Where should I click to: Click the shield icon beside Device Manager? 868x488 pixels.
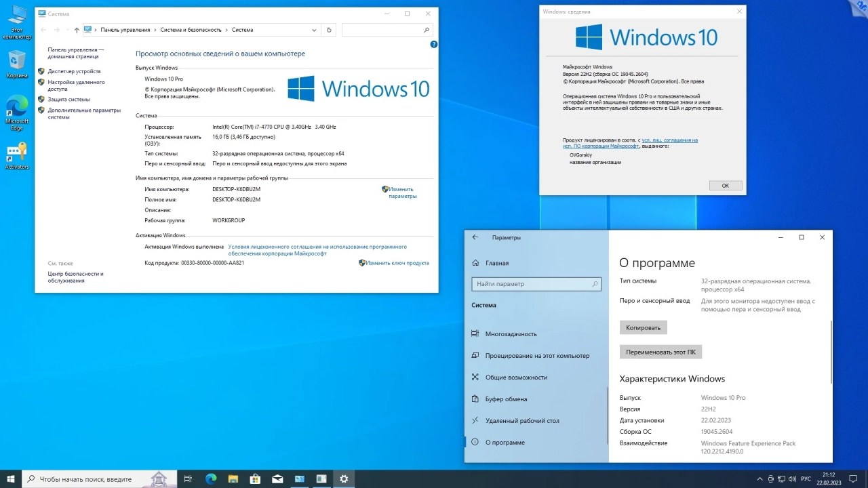41,71
